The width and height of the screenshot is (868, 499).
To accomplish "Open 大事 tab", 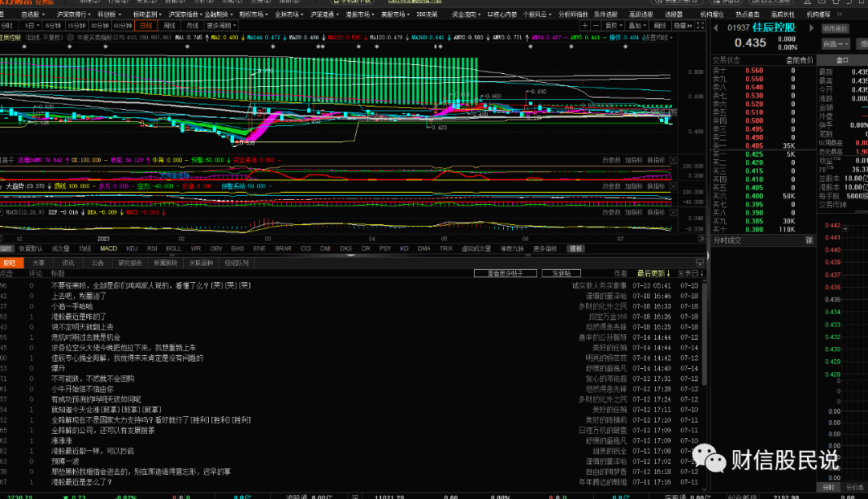I will point(39,263).
